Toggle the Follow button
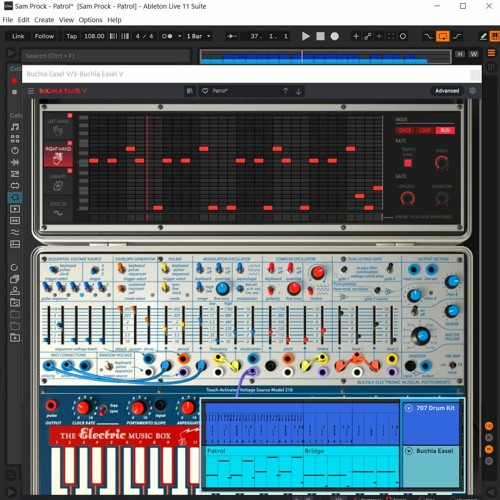The height and width of the screenshot is (500, 500). click(44, 36)
